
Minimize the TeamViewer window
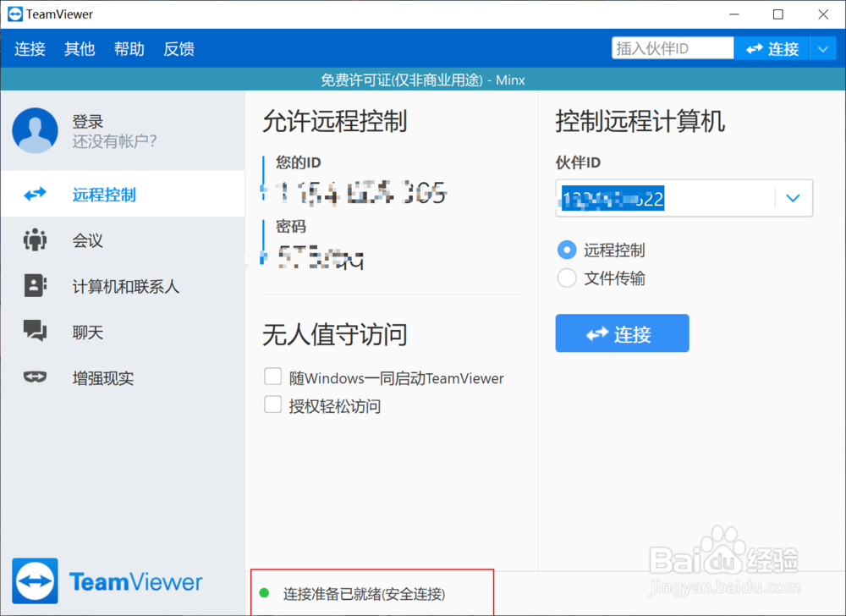coord(733,14)
